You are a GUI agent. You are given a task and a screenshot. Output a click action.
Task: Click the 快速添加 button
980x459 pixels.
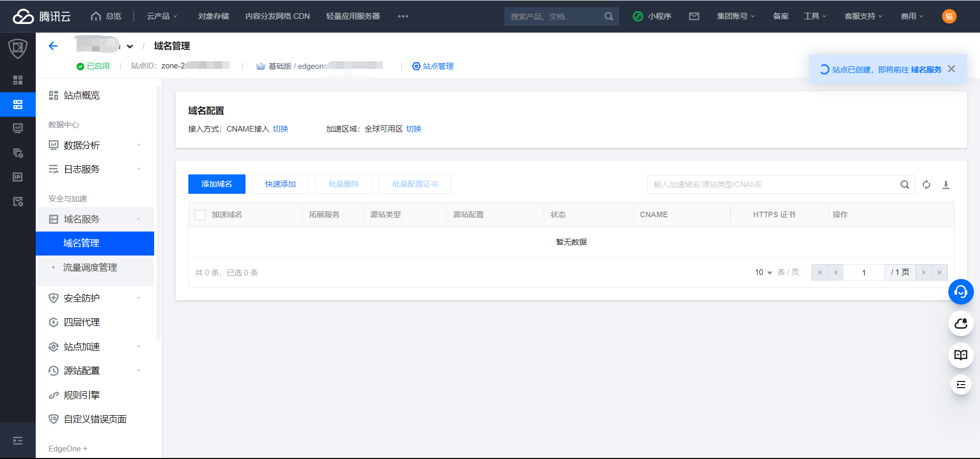(x=280, y=184)
